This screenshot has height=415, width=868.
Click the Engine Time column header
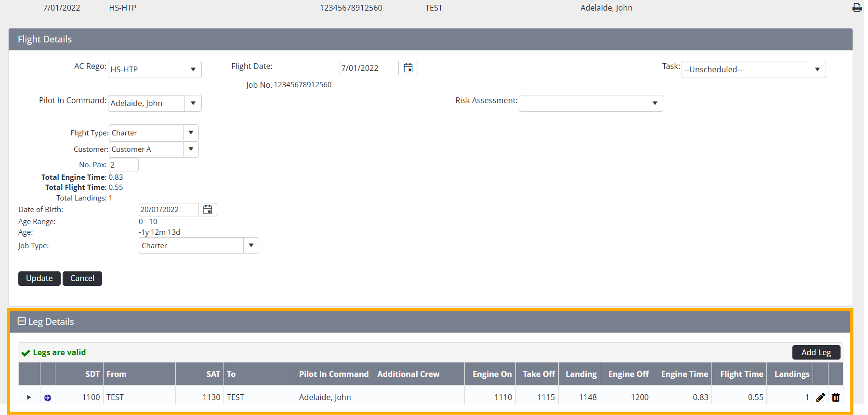[x=684, y=374]
